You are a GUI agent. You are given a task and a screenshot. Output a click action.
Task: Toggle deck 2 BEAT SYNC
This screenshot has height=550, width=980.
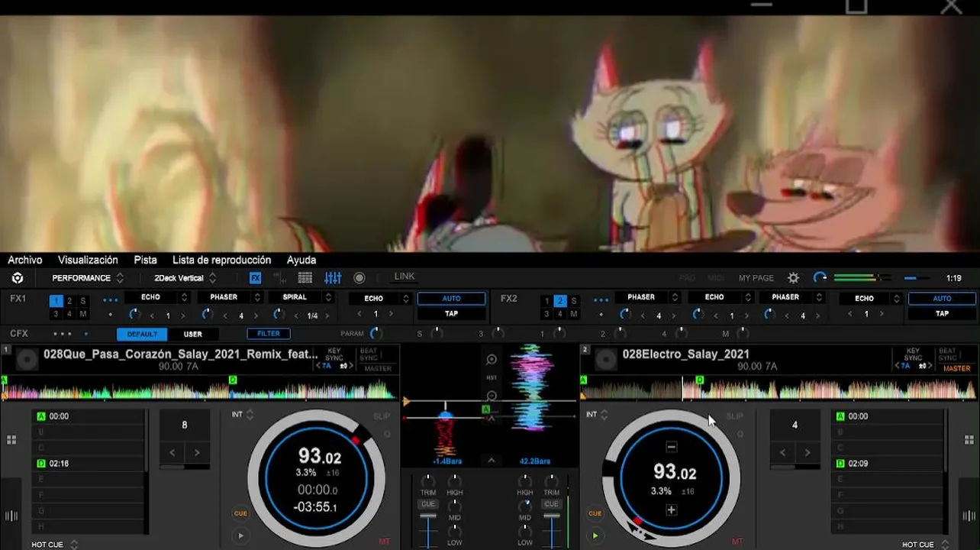[947, 354]
